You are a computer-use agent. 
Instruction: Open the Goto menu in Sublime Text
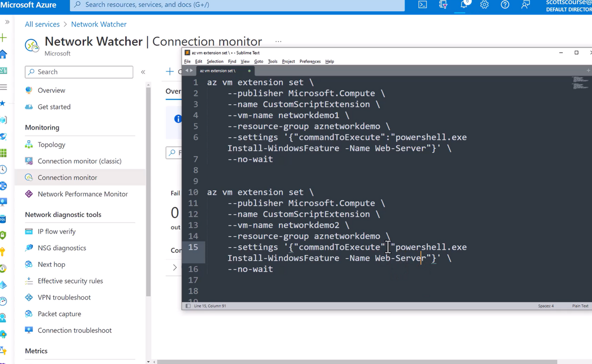(x=259, y=61)
